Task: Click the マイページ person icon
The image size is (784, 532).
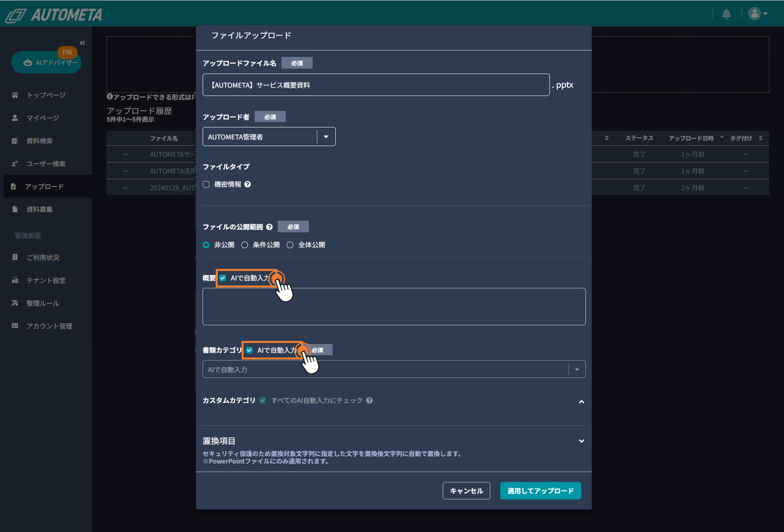Action: pos(15,118)
